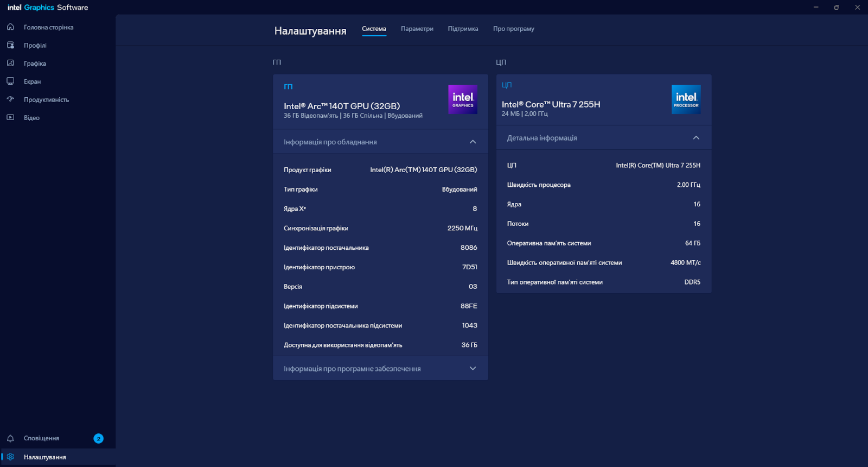Open Графіка label in sidebar
This screenshot has height=467, width=868.
[x=35, y=64]
